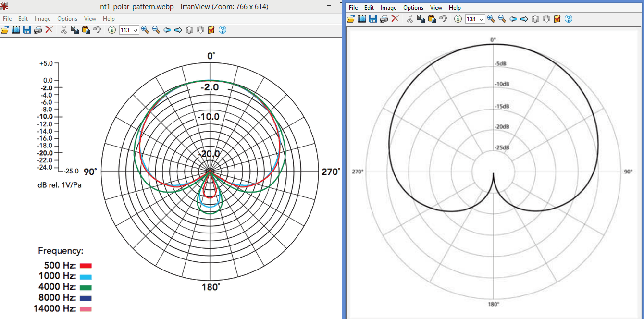Go to next image in the black cardioid plot window
The width and height of the screenshot is (644, 319).
click(x=524, y=19)
